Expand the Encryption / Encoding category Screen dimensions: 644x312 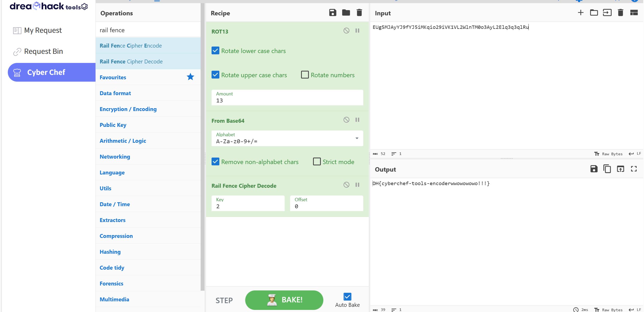128,109
